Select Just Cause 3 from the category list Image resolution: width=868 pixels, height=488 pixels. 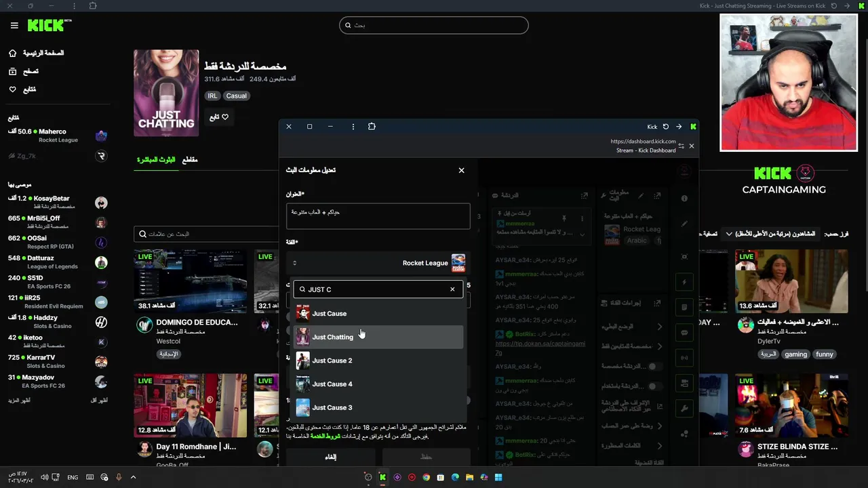tap(378, 407)
